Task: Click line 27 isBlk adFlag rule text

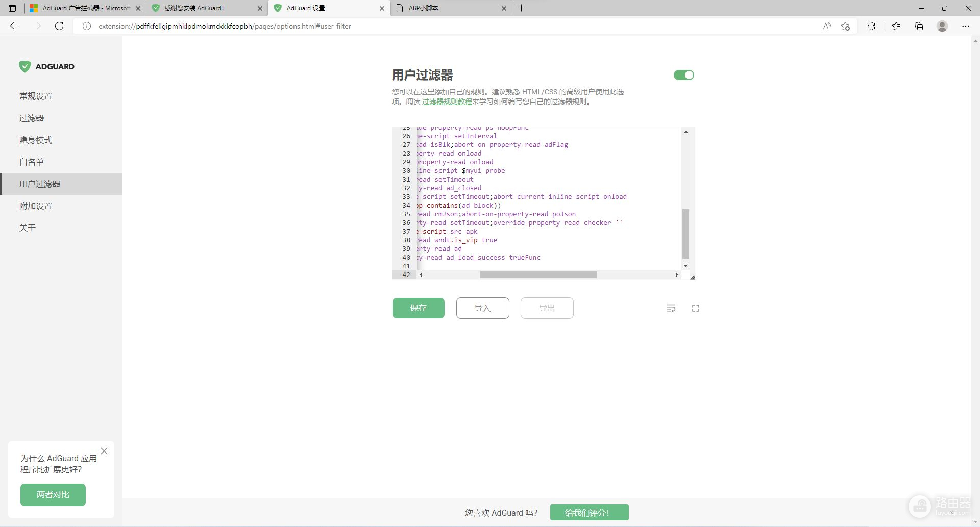Action: click(493, 145)
